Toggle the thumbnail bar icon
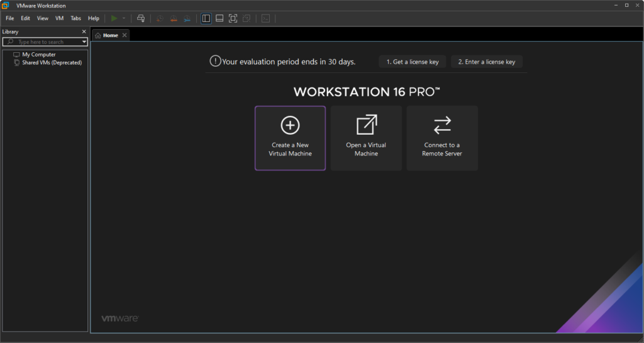Image resolution: width=644 pixels, height=343 pixels. click(x=219, y=18)
